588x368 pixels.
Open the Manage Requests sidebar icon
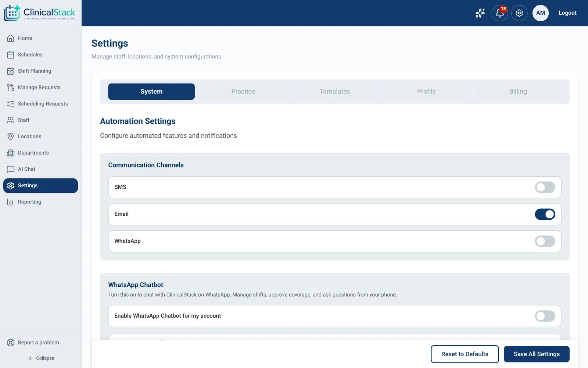[x=11, y=87]
